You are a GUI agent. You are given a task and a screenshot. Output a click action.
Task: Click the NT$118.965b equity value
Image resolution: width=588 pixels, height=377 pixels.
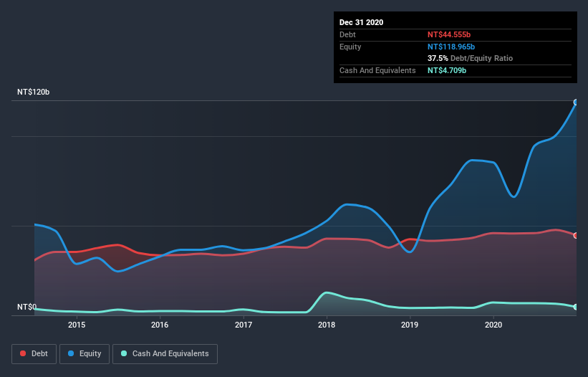point(451,47)
